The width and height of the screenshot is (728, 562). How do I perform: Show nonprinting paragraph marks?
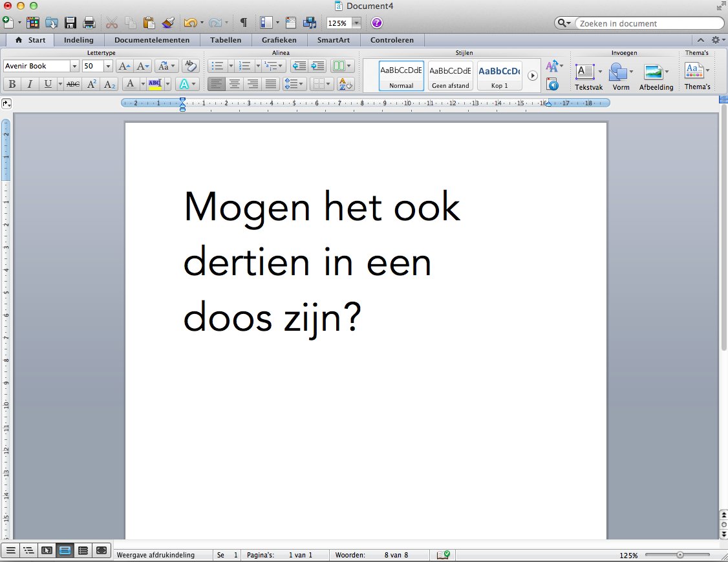pos(243,22)
